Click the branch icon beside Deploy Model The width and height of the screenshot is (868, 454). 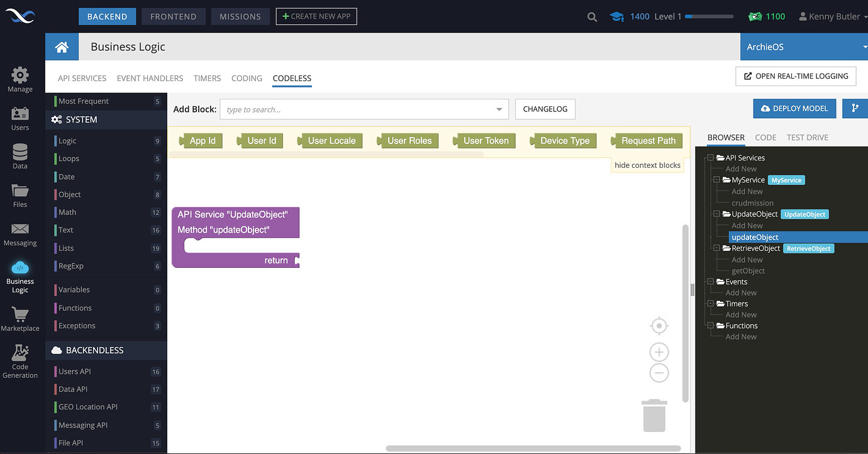coord(855,108)
